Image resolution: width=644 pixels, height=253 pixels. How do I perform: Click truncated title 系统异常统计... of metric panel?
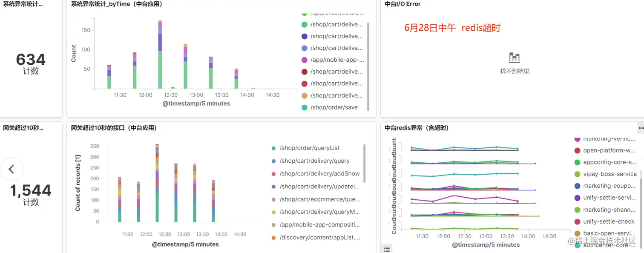pos(23,4)
